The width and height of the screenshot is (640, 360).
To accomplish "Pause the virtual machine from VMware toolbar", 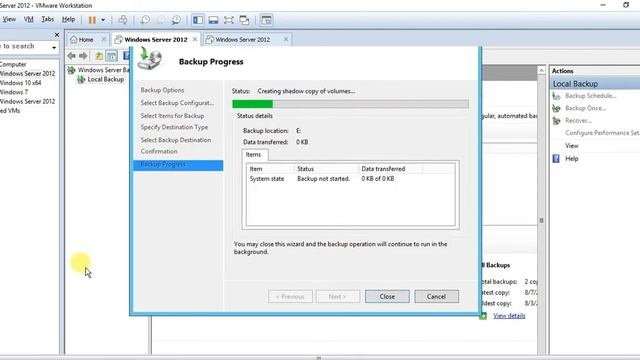I will tap(92, 20).
